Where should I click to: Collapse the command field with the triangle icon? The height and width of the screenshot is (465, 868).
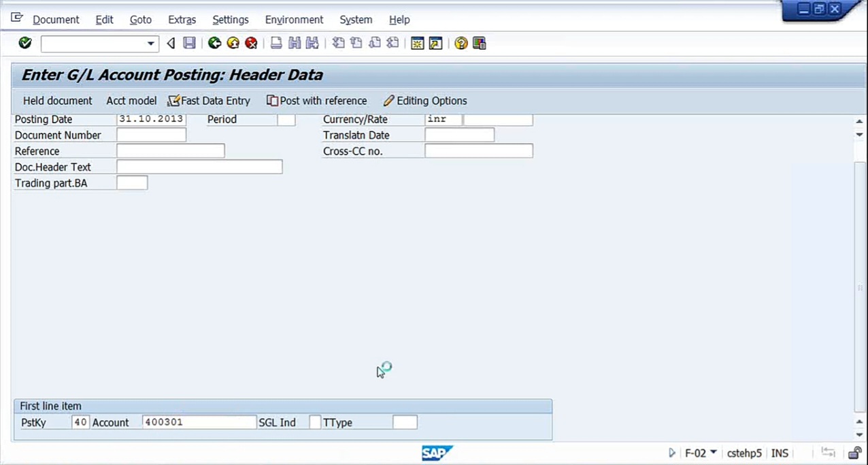171,44
